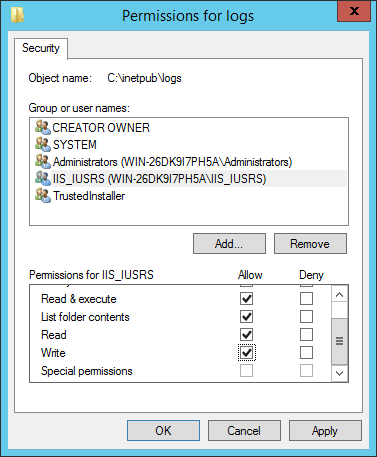
Task: Uncheck Allow for List folder contents
Action: tap(246, 317)
